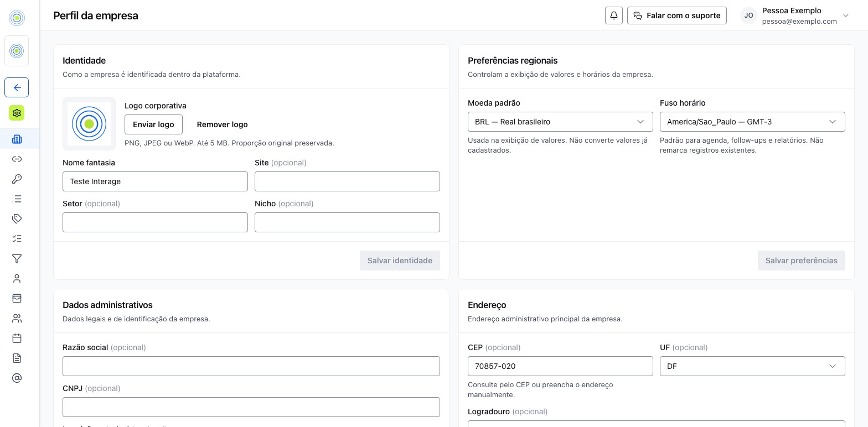
Task: Focus the CEP input field
Action: (560, 366)
